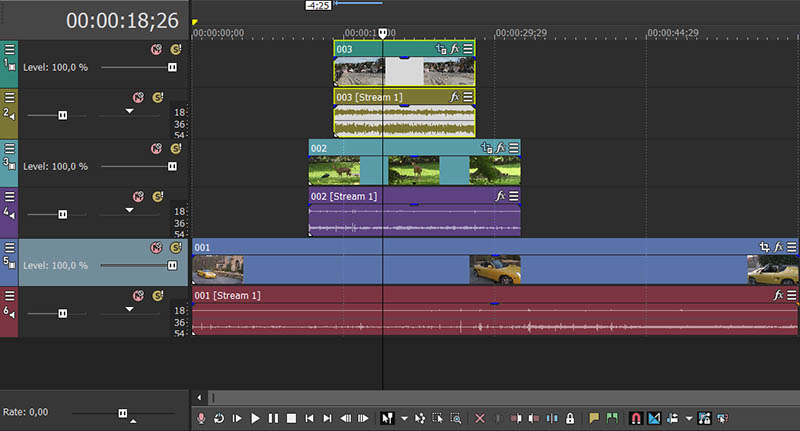The height and width of the screenshot is (431, 800).
Task: Click track 2 pan triangle handle
Action: click(x=130, y=111)
